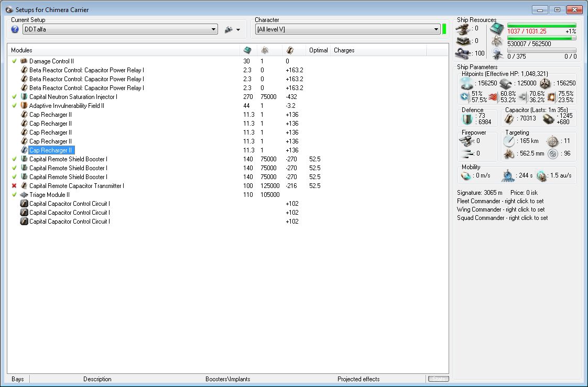Enable the Capital Remote Capacitor Transmitter I red X
The height and width of the screenshot is (387, 588).
coord(14,186)
